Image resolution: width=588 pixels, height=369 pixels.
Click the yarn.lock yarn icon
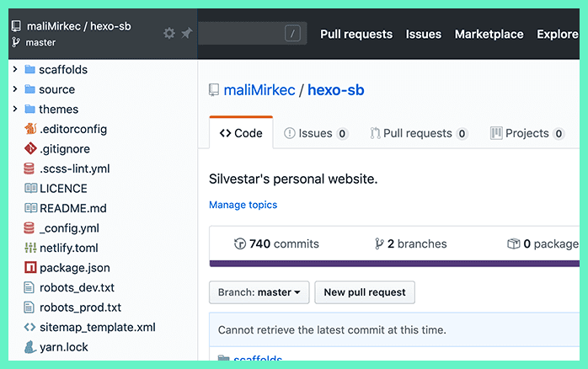point(30,347)
